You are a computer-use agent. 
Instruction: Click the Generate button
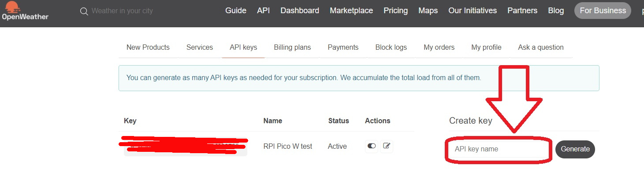pos(575,149)
